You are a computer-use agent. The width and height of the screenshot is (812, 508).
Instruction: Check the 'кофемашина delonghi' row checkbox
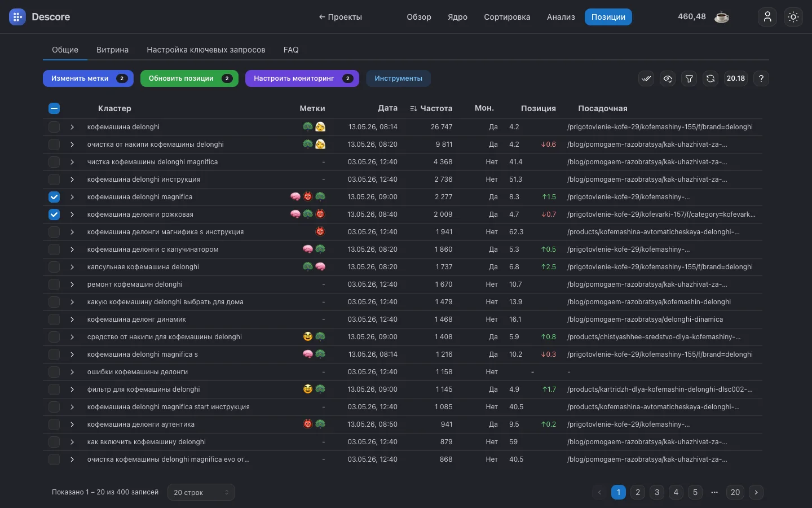pyautogui.click(x=54, y=127)
